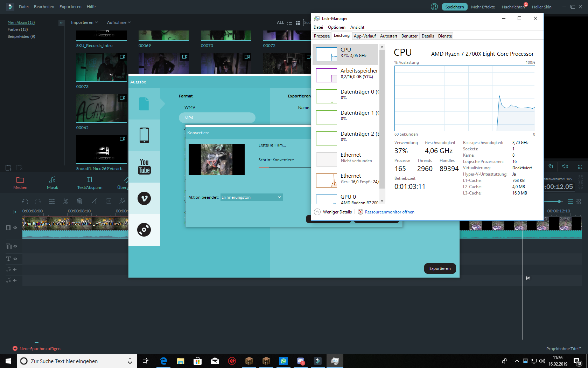Switch media library to grid view
The height and width of the screenshot is (368, 588).
point(298,22)
